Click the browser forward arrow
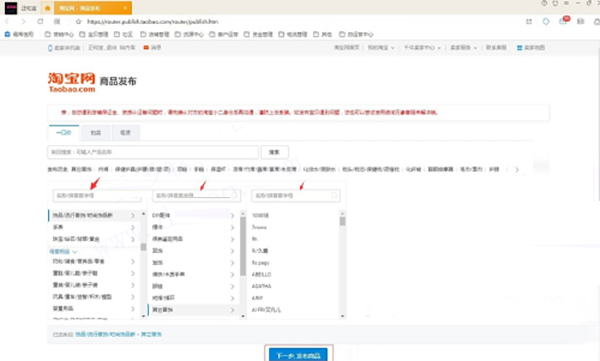This screenshot has width=600, height=361. point(23,21)
